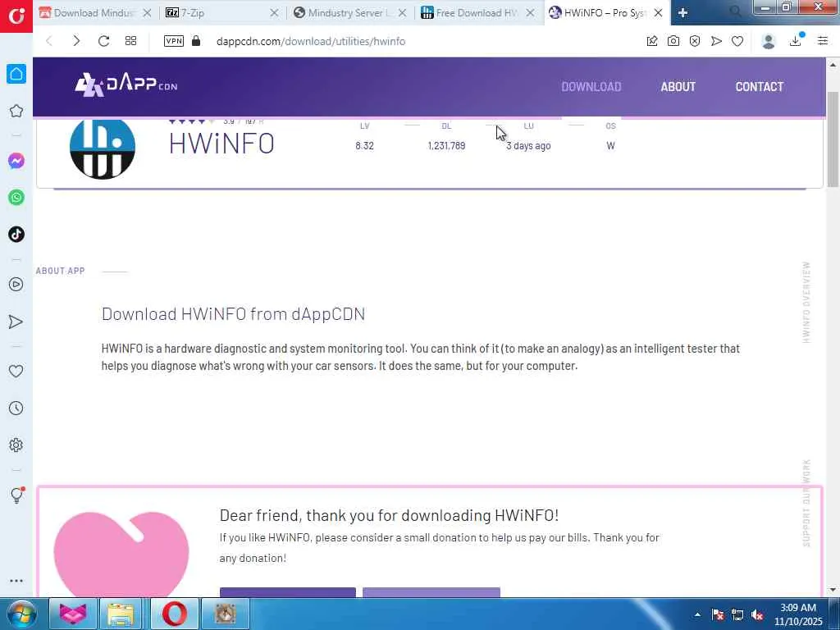Click the dark purple donation button
The height and width of the screenshot is (630, 840).
pyautogui.click(x=288, y=592)
